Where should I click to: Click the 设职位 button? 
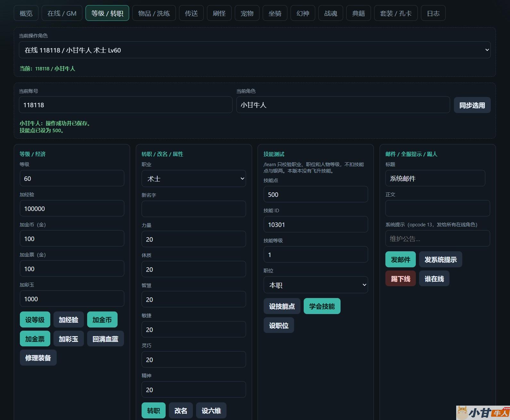(279, 325)
